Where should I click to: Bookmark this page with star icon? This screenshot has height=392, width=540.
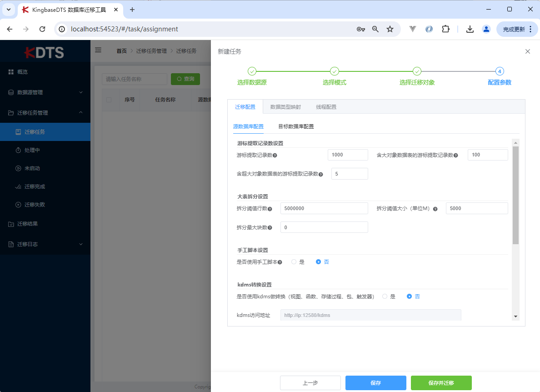pyautogui.click(x=390, y=29)
